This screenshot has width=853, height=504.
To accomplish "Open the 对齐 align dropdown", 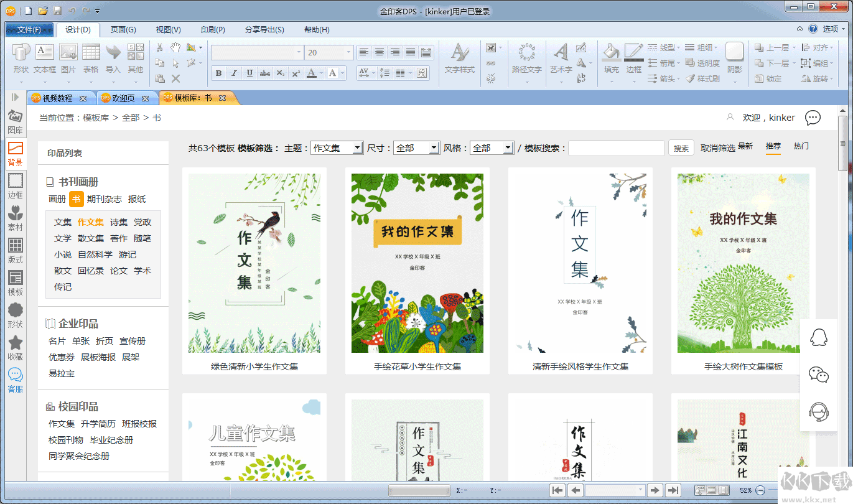I will click(816, 47).
